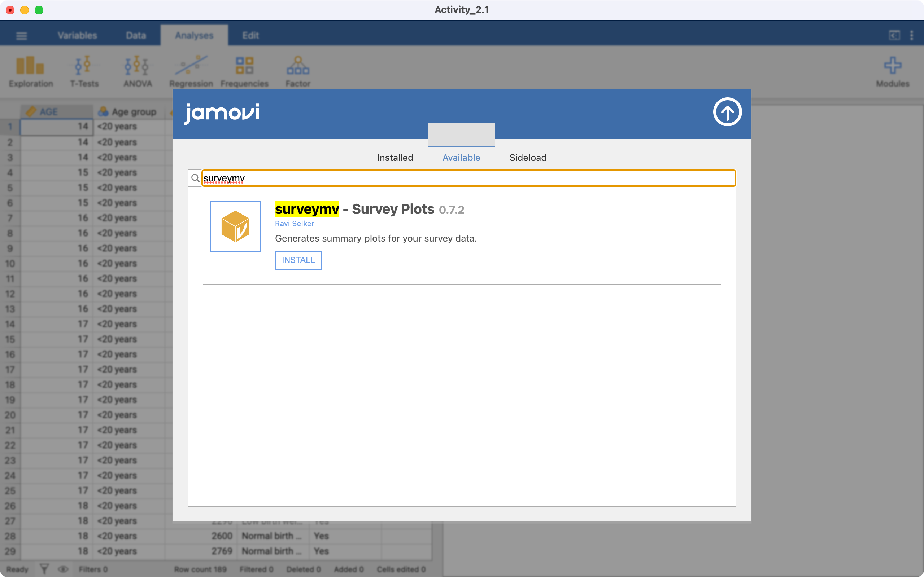Collapse results panel with top-right toggle icon
Image resolution: width=924 pixels, height=577 pixels.
[894, 35]
